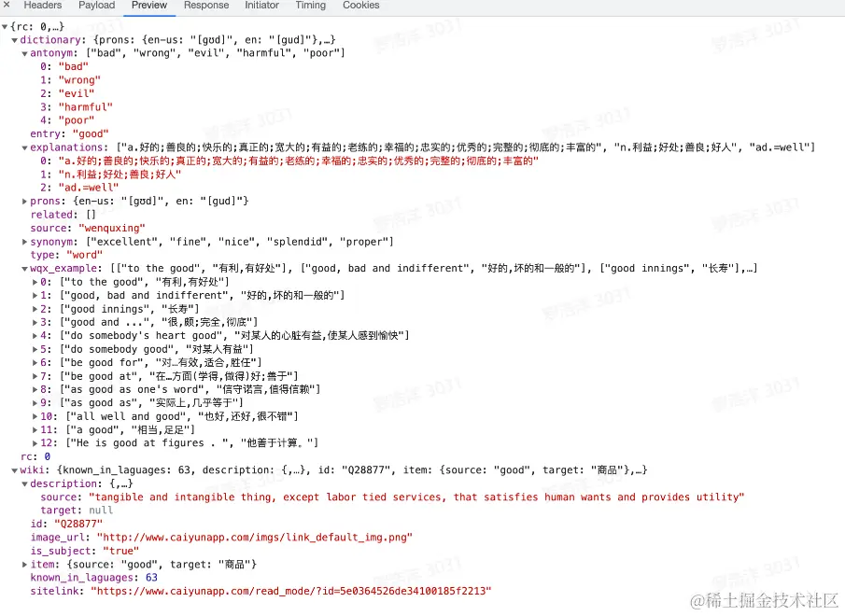This screenshot has height=616, width=845.
Task: Click the id value "Q28877" row
Action: (66, 524)
